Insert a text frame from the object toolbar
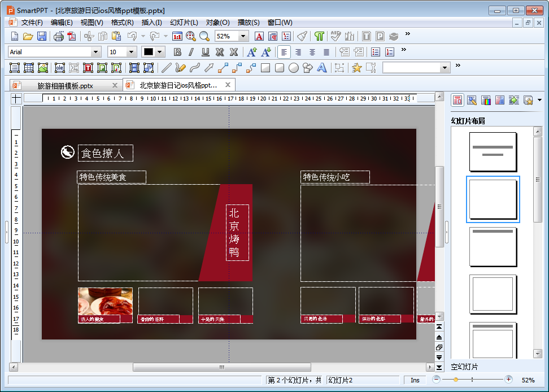549x392 pixels. pyautogui.click(x=14, y=68)
